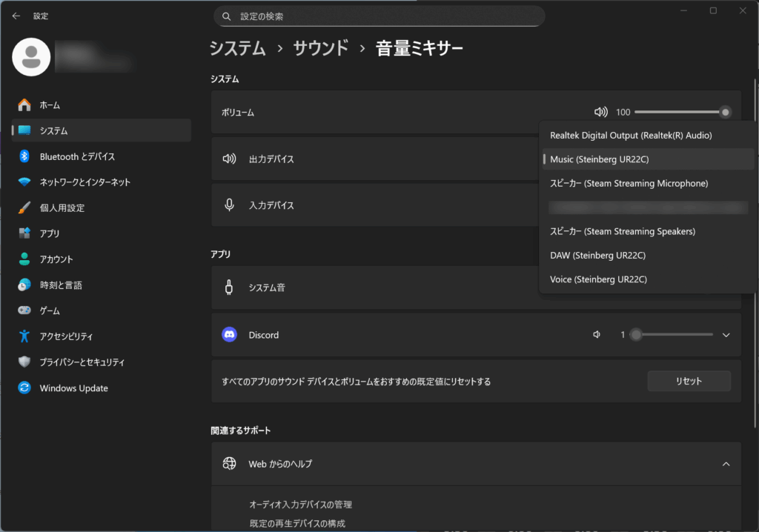Image resolution: width=759 pixels, height=532 pixels.
Task: Collapse the Web からのヘルプ section
Action: coord(726,464)
